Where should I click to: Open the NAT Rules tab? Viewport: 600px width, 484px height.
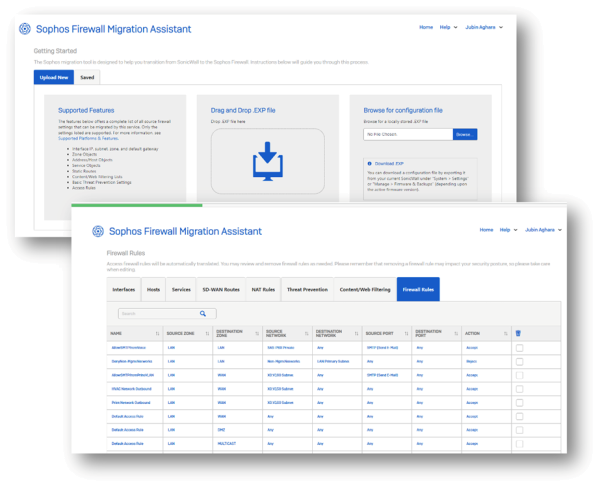pyautogui.click(x=263, y=290)
